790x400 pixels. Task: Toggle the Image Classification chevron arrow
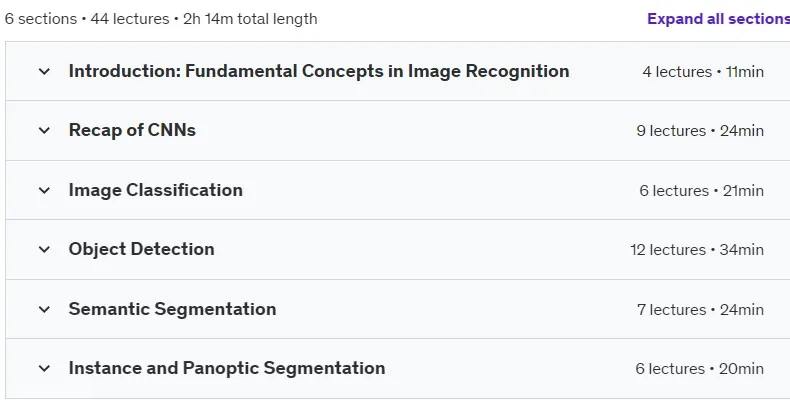(x=44, y=190)
